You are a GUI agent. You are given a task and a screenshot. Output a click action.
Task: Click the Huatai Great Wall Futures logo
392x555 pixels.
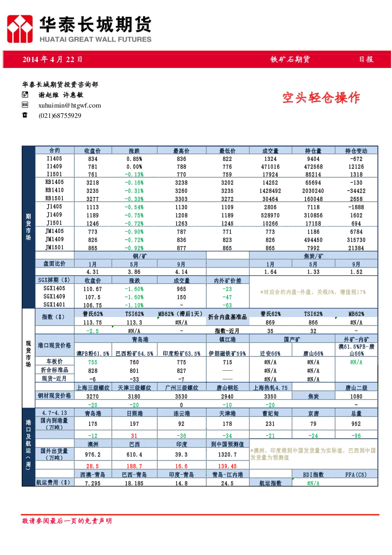(79, 29)
